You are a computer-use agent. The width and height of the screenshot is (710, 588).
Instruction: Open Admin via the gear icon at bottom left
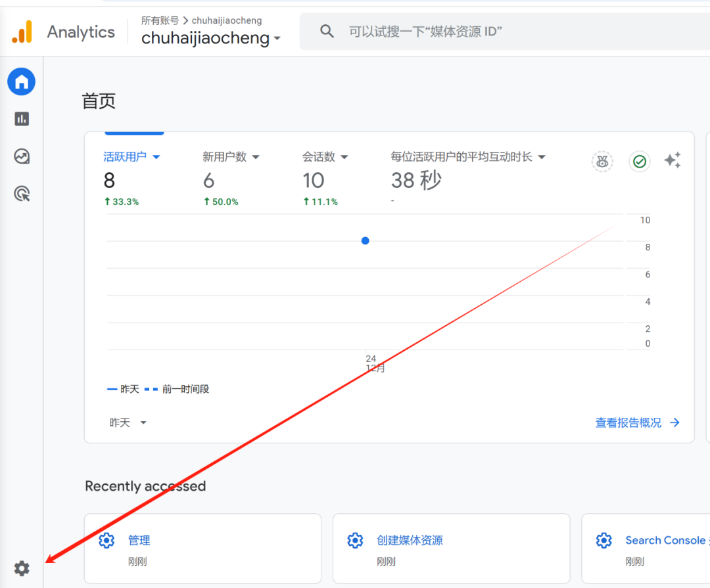pyautogui.click(x=22, y=568)
